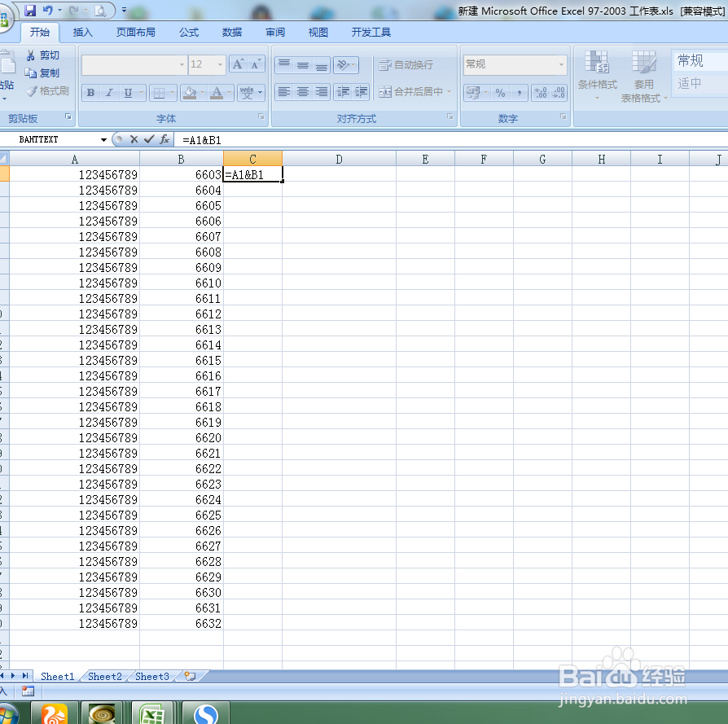Image resolution: width=728 pixels, height=724 pixels.
Task: Switch to the 页面布局 ribbon tab
Action: click(135, 32)
